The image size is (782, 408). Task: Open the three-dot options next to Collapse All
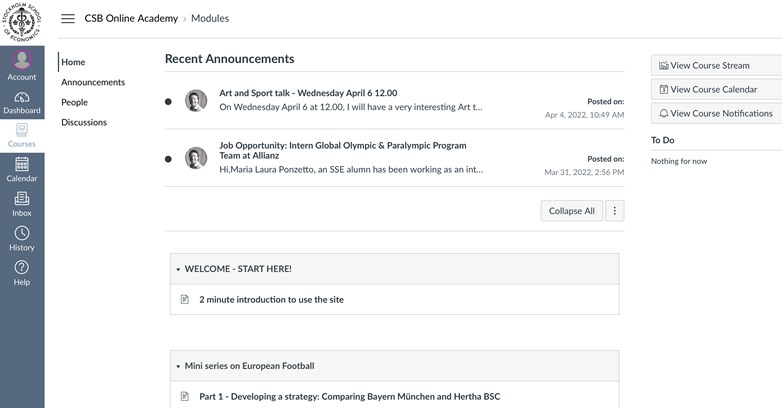(x=615, y=211)
